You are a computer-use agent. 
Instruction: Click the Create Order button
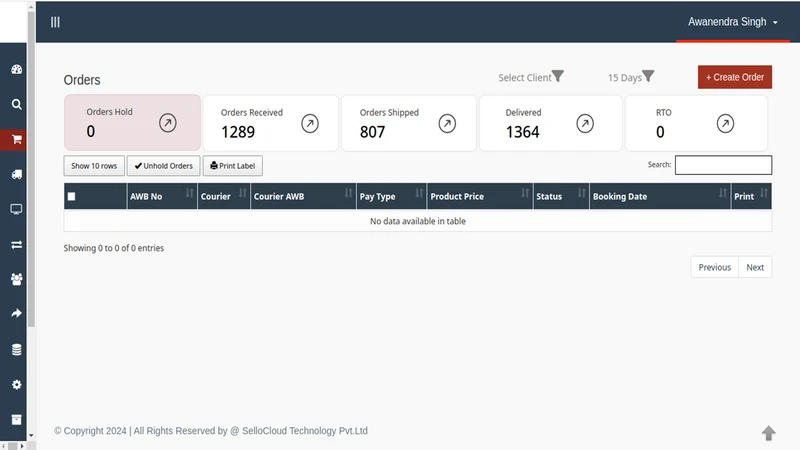pyautogui.click(x=735, y=77)
